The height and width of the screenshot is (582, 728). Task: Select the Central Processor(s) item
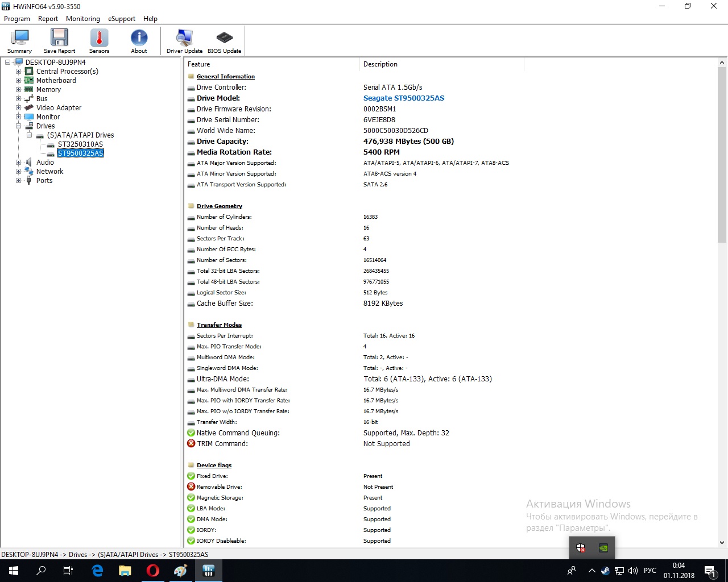(67, 72)
